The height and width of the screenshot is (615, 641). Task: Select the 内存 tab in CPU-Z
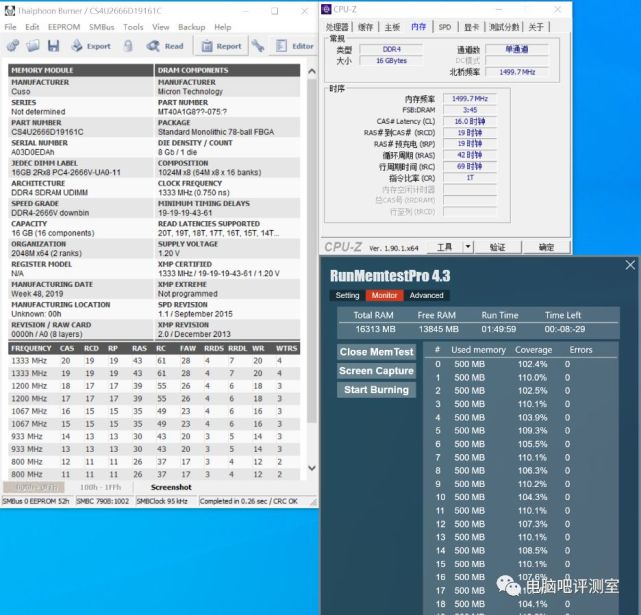[x=418, y=27]
